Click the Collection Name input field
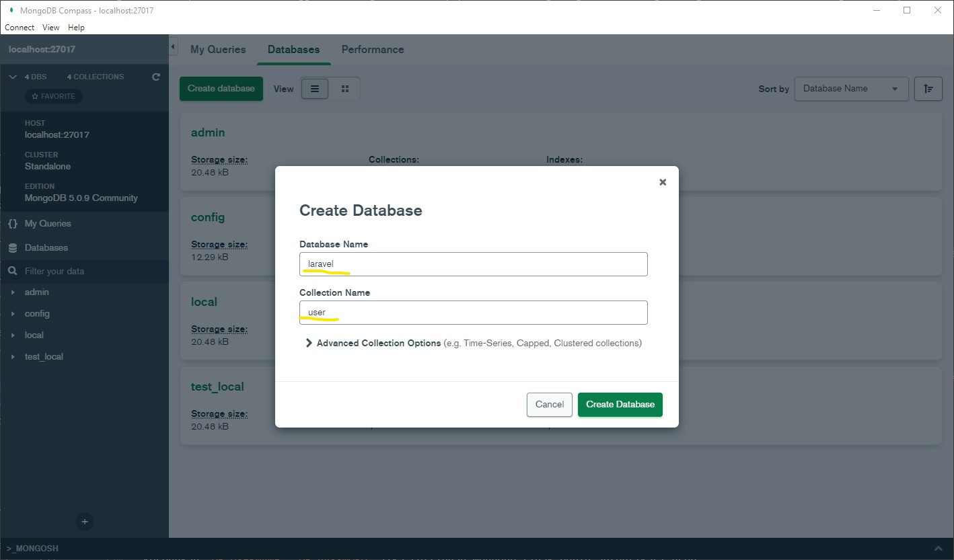Screen dimensions: 954x560 [x=474, y=313]
